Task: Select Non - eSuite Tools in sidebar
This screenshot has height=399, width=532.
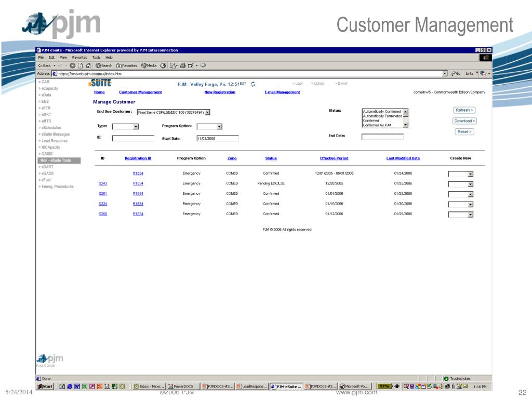Action: [59, 160]
